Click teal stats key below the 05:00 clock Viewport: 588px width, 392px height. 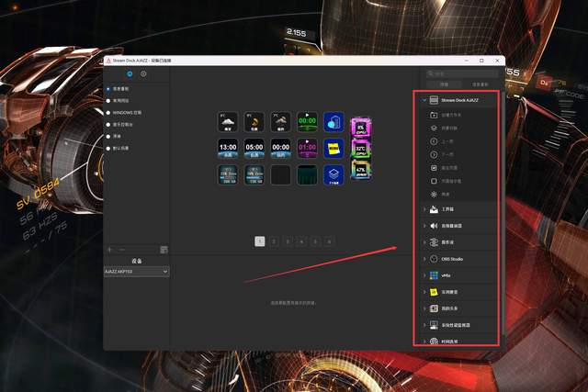(x=254, y=174)
